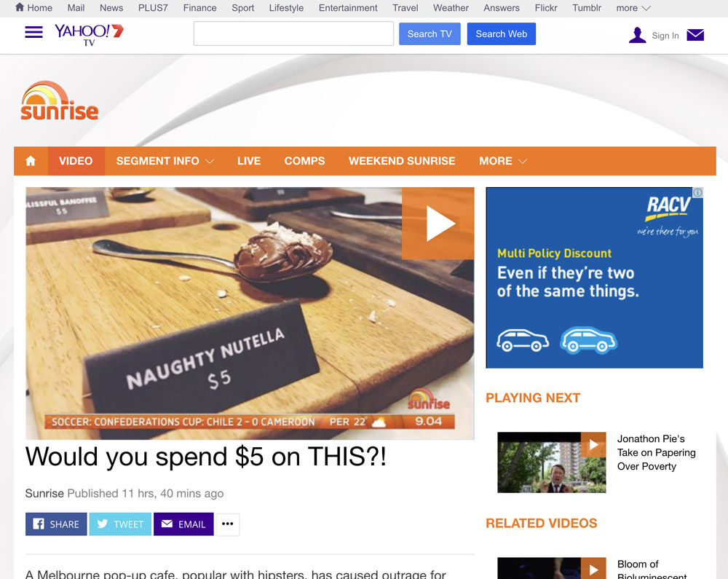Open the mail envelope icon
This screenshot has width=728, height=579.
click(695, 35)
